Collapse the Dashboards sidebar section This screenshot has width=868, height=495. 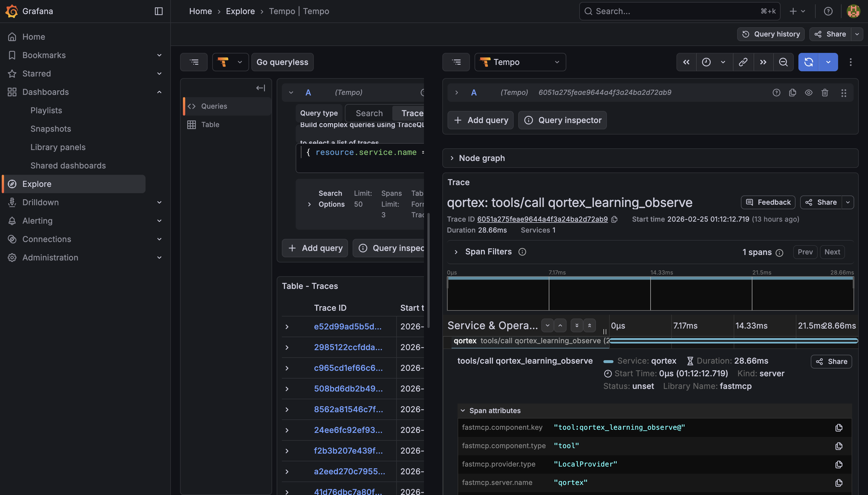(x=159, y=92)
